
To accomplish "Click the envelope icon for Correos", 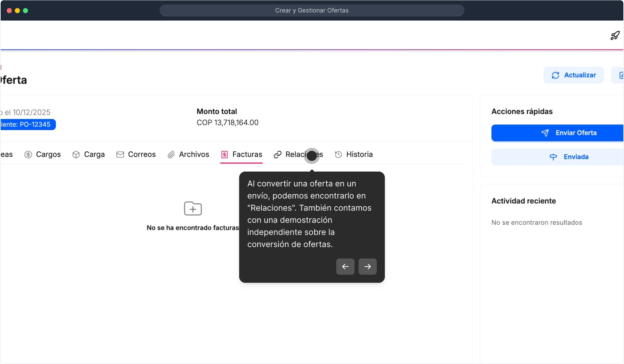I will (x=120, y=155).
